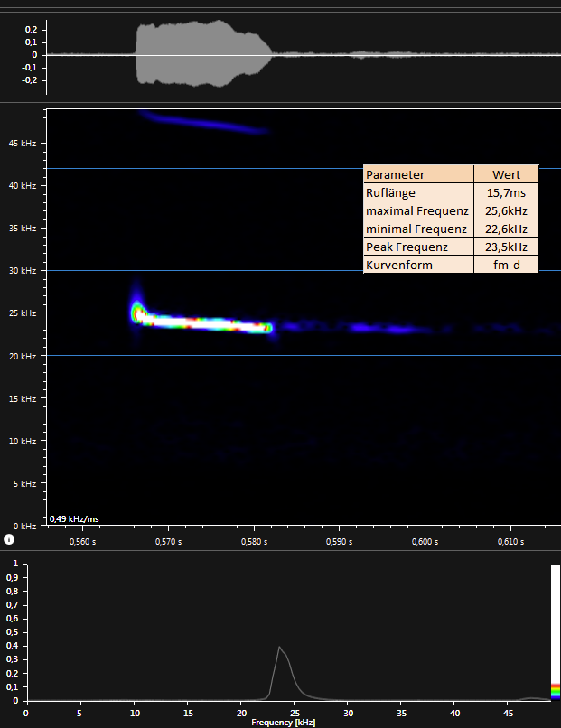
Task: Click the faint harmonic trace above 45 kHz
Action: tap(208, 124)
